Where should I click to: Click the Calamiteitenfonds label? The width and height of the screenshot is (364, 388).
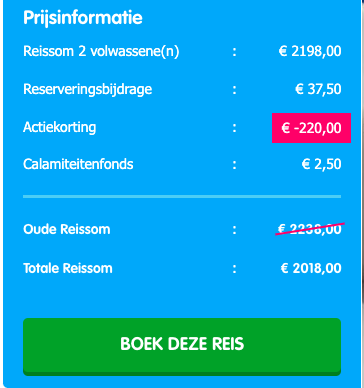[x=78, y=164]
